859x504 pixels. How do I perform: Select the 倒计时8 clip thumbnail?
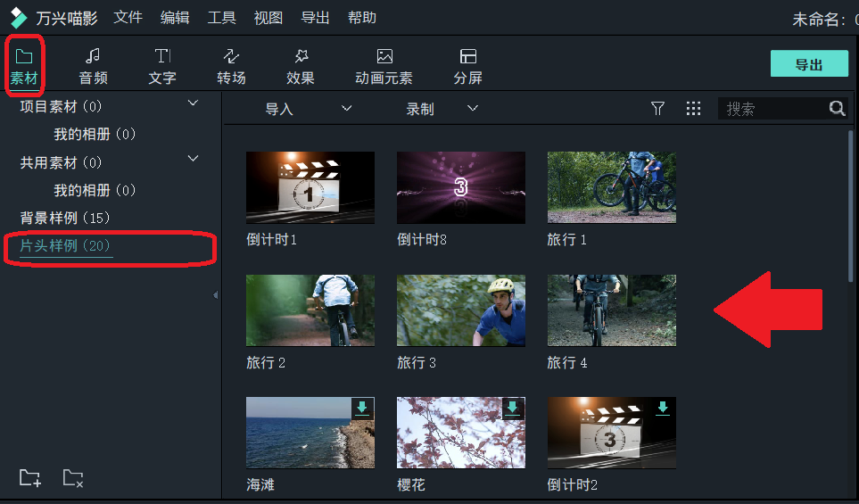tap(461, 187)
